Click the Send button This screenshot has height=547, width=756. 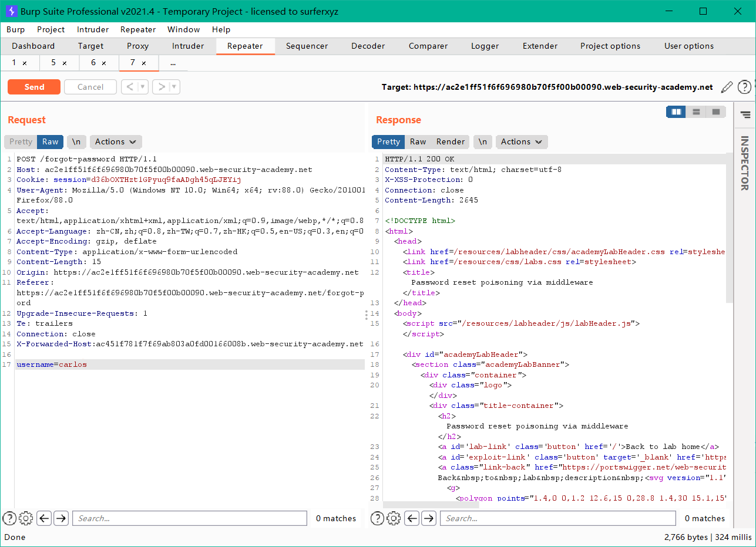[34, 87]
